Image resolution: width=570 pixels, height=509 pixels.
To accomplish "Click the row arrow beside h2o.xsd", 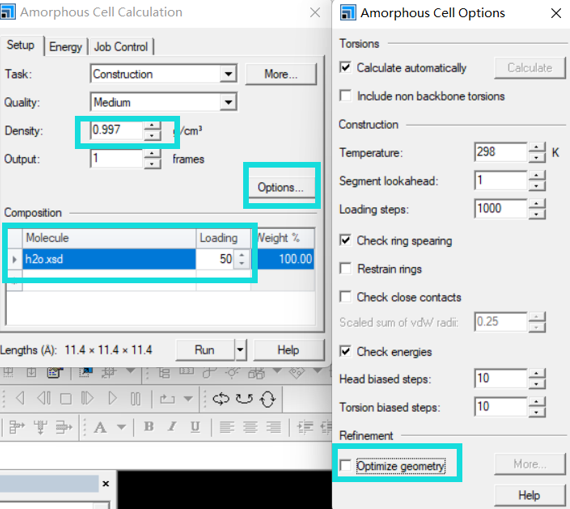I will point(15,259).
